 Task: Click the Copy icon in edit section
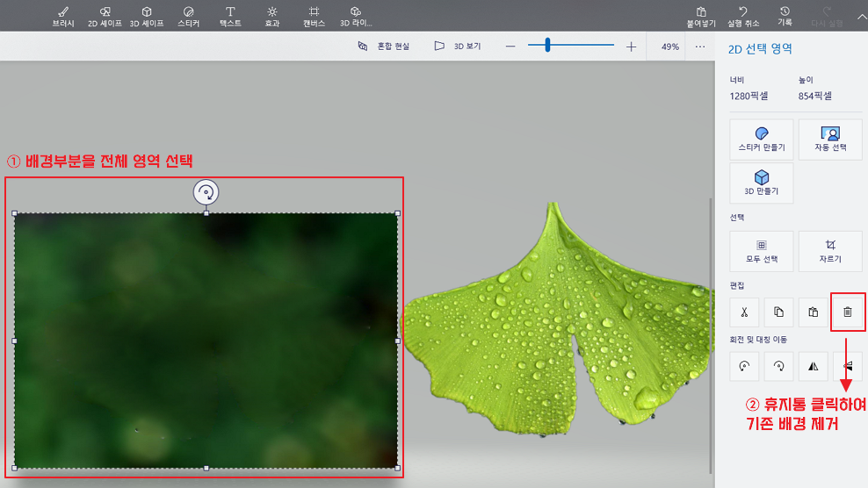click(778, 312)
